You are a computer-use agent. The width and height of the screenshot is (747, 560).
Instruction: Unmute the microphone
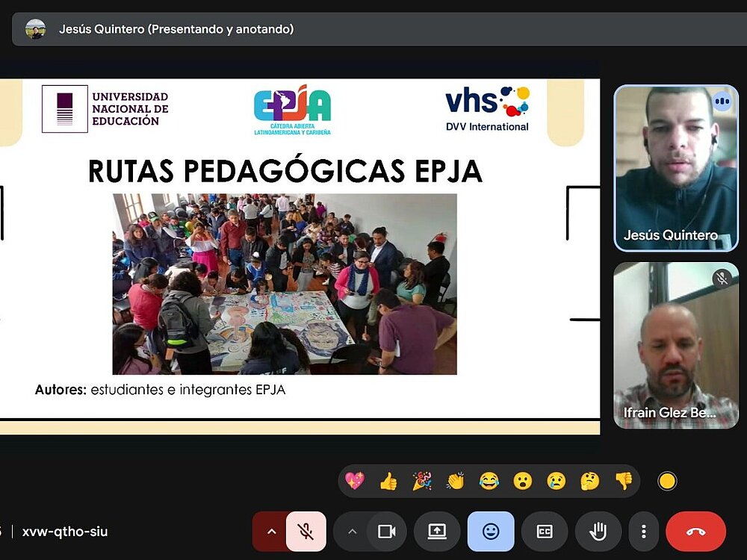pyautogui.click(x=306, y=532)
